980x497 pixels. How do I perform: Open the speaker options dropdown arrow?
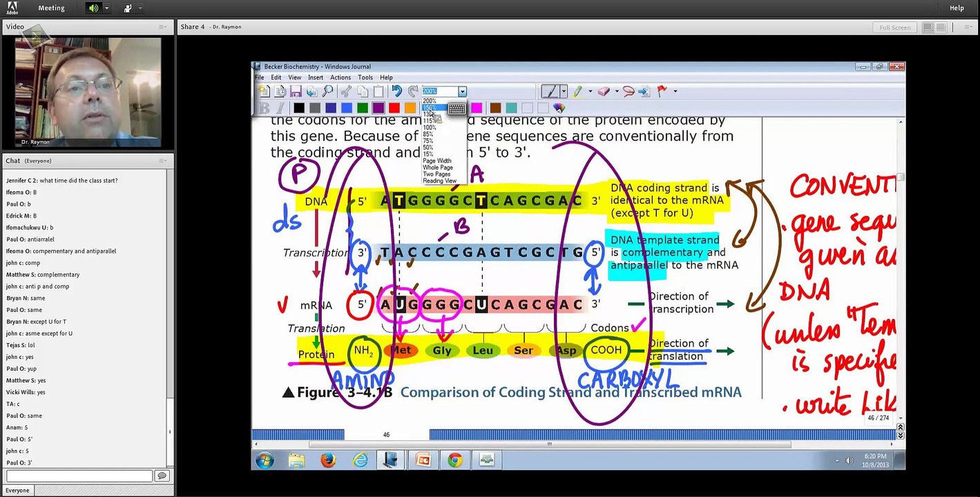point(106,8)
